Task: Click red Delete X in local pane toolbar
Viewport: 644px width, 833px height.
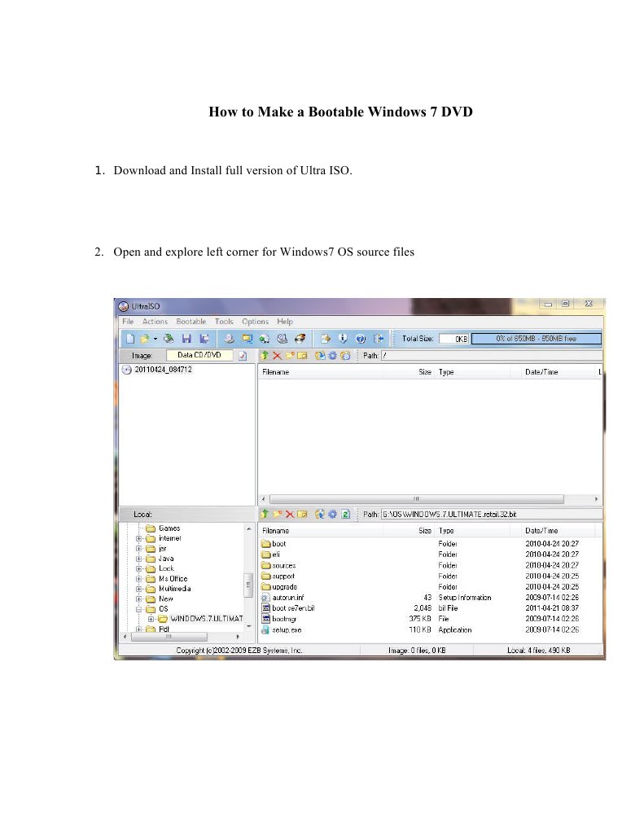Action: coord(290,514)
